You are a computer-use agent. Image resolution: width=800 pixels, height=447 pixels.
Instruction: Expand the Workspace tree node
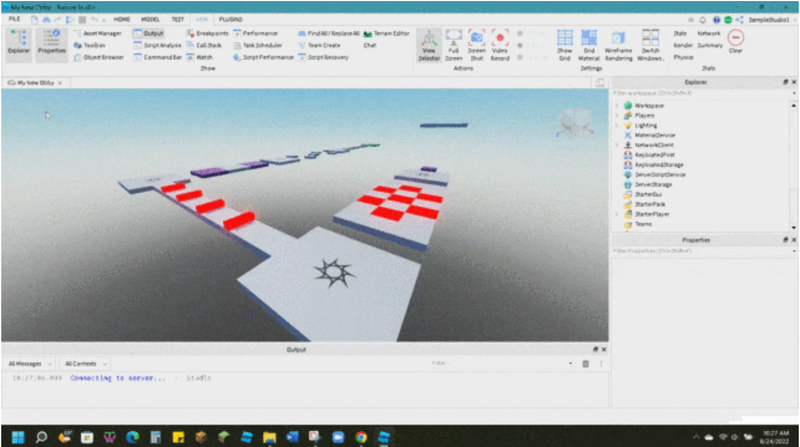coord(617,106)
